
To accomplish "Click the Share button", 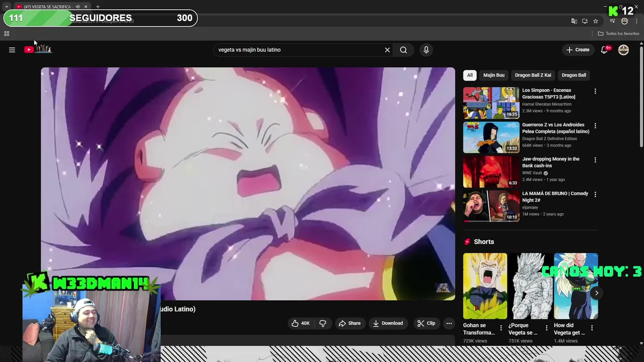I will (349, 323).
